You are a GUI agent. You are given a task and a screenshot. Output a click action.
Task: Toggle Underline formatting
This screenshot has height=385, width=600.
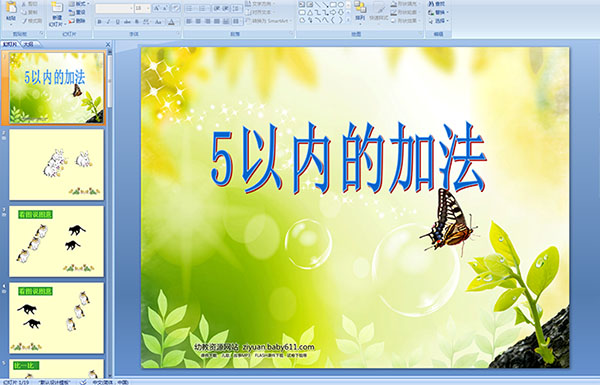117,22
